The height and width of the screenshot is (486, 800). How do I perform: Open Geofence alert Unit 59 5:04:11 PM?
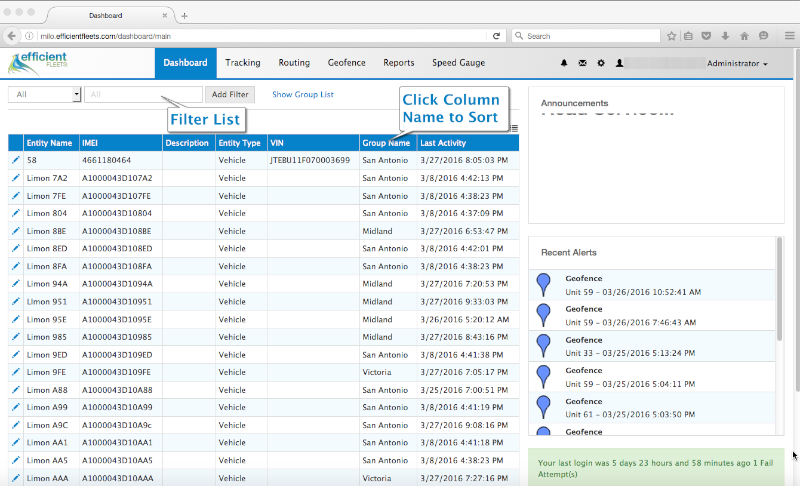click(652, 376)
